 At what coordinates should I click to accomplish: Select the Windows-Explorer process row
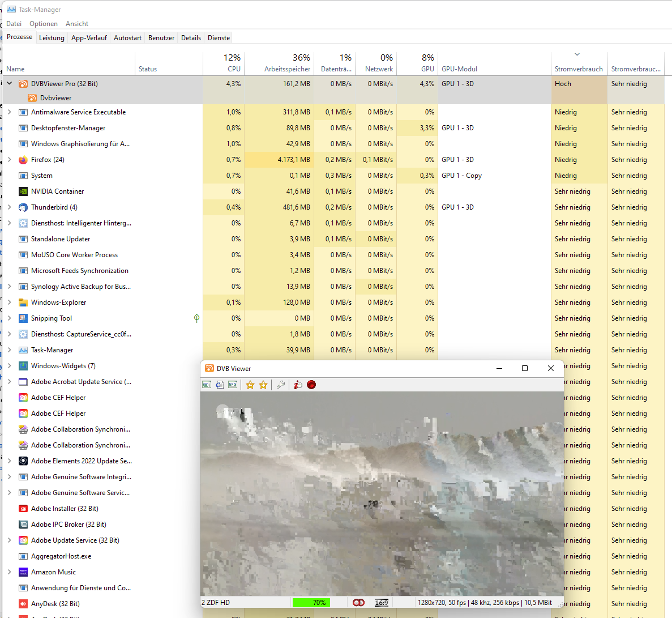[x=58, y=302]
